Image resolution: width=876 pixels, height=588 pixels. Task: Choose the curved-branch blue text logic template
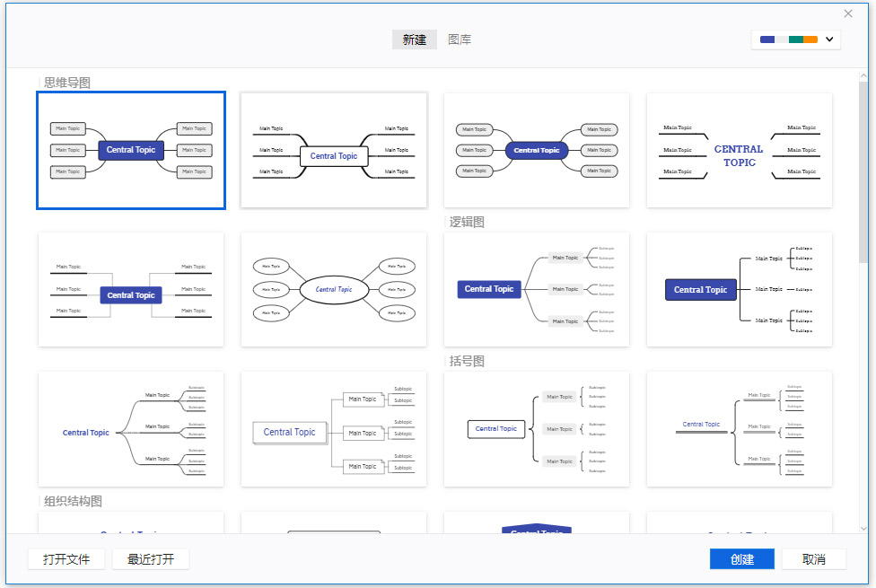[x=131, y=429]
